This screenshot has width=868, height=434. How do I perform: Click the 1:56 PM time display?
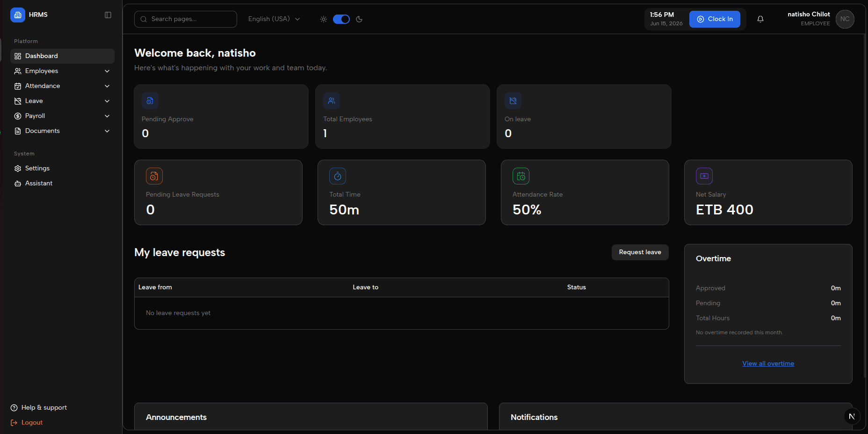point(662,15)
